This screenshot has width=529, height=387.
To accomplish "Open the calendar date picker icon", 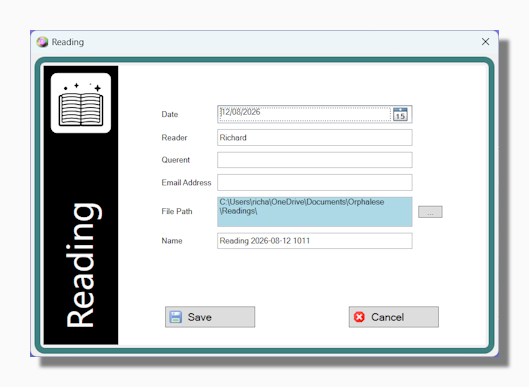I will (x=400, y=114).
